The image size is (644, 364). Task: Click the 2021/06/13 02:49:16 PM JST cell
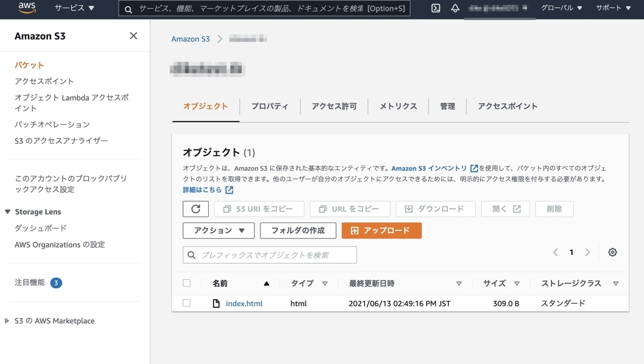400,303
